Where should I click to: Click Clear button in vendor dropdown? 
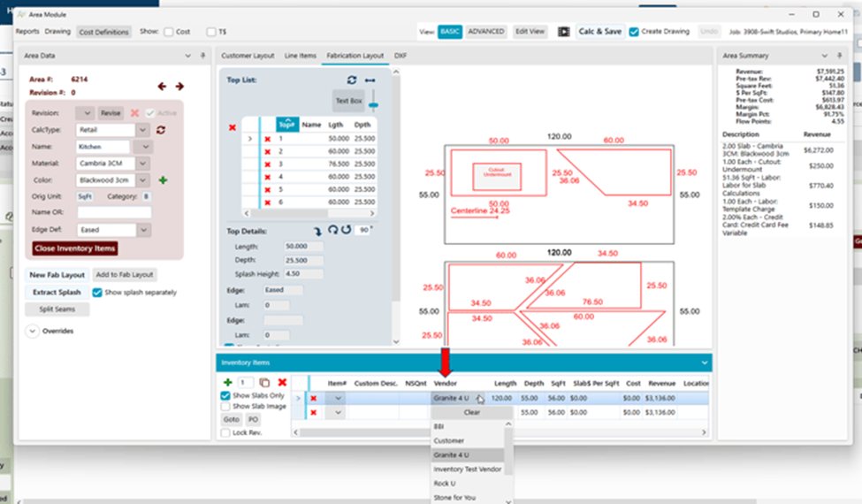[x=472, y=412]
